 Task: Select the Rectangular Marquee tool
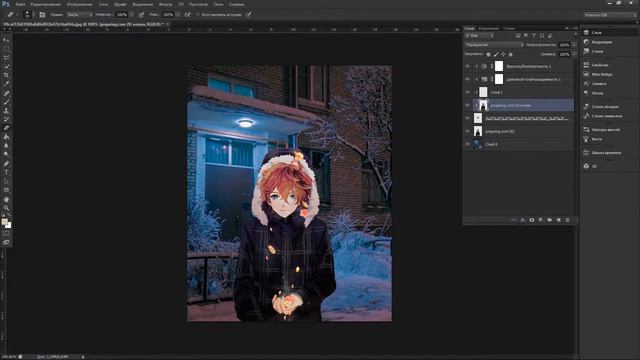pyautogui.click(x=6, y=49)
